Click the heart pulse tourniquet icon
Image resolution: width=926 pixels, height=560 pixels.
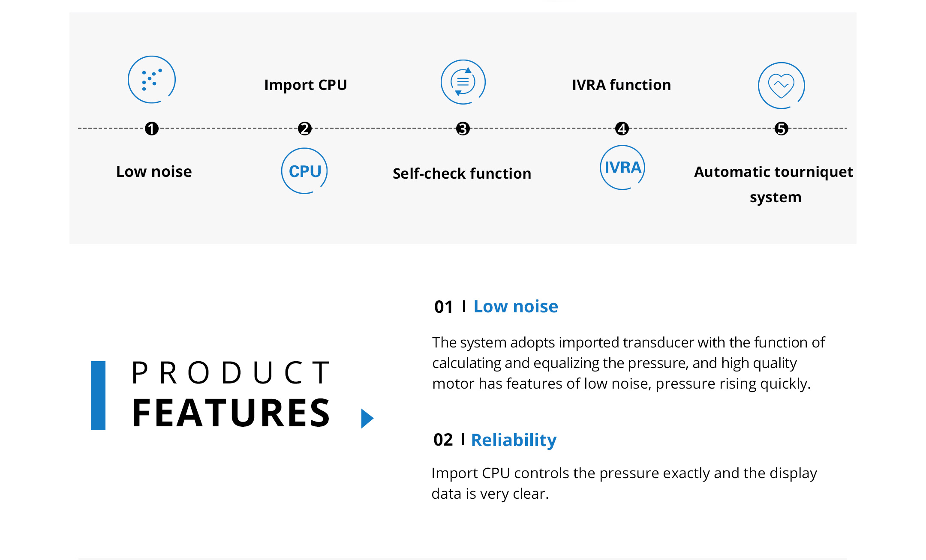pos(781,86)
